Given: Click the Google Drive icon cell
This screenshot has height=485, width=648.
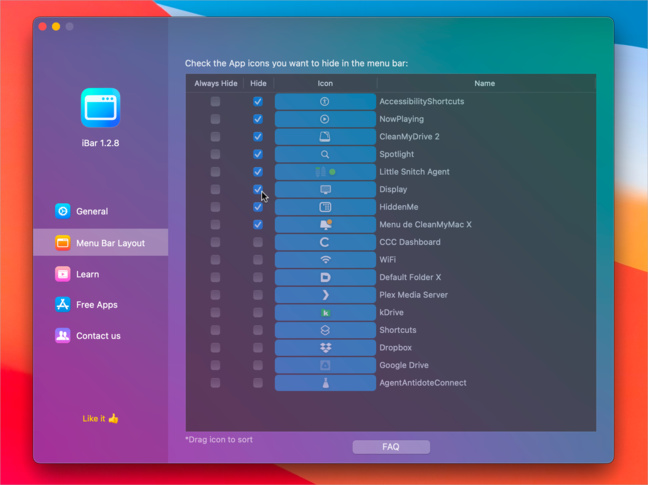Looking at the screenshot, I should (325, 365).
